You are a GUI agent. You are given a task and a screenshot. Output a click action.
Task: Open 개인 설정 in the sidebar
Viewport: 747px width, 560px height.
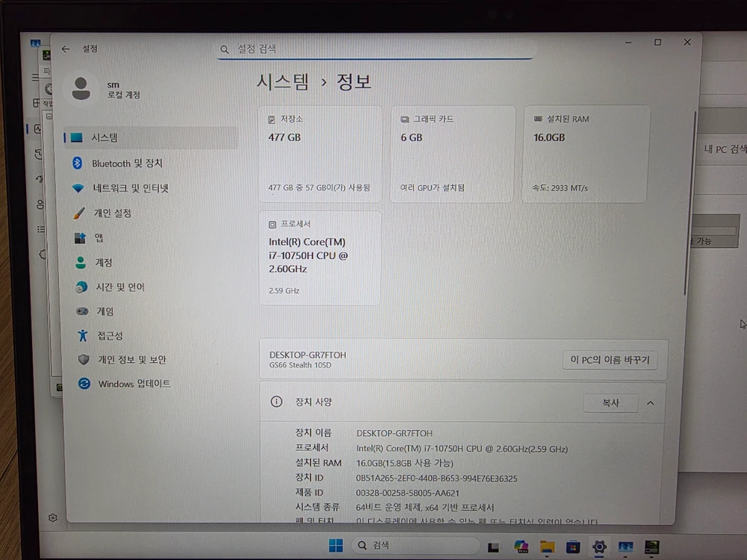coord(112,213)
